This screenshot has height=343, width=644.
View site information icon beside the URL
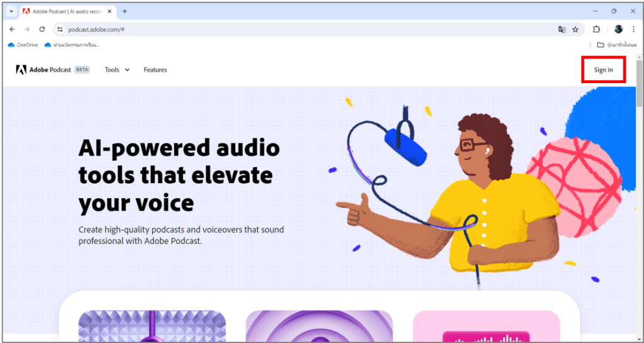tap(60, 29)
